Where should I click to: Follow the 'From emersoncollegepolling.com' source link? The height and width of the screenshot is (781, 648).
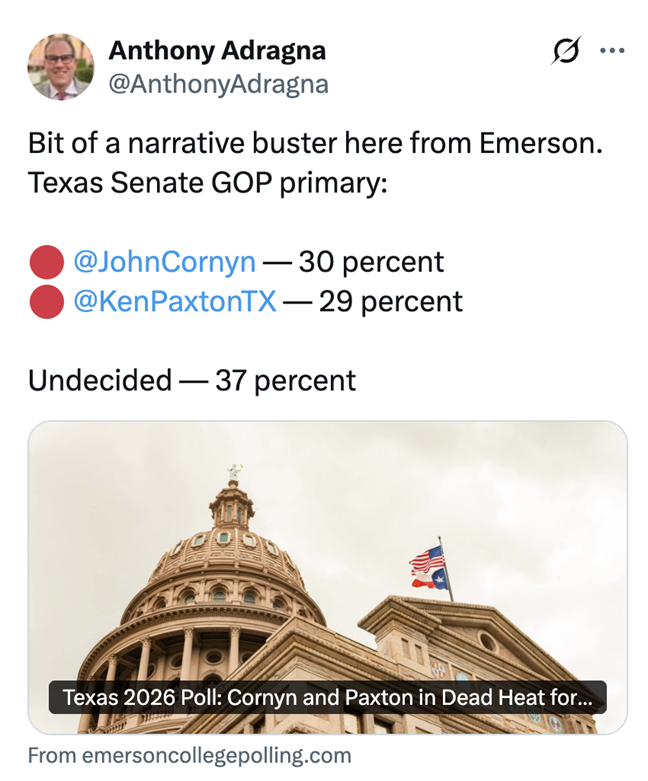189,755
